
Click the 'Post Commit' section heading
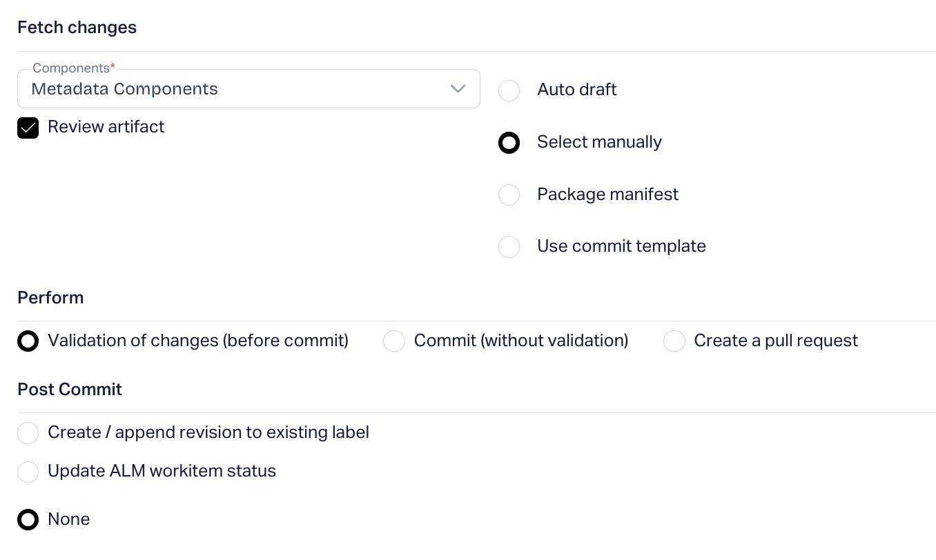coord(70,390)
